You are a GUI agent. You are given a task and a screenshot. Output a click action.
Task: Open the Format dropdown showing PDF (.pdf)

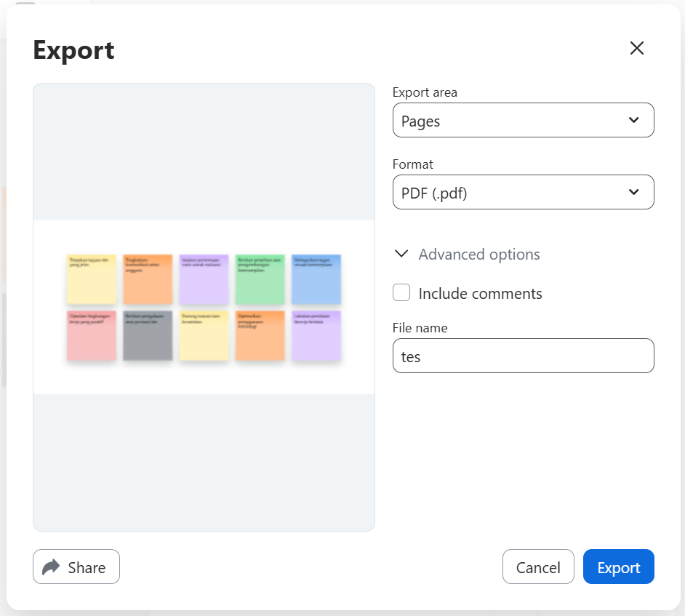(523, 192)
